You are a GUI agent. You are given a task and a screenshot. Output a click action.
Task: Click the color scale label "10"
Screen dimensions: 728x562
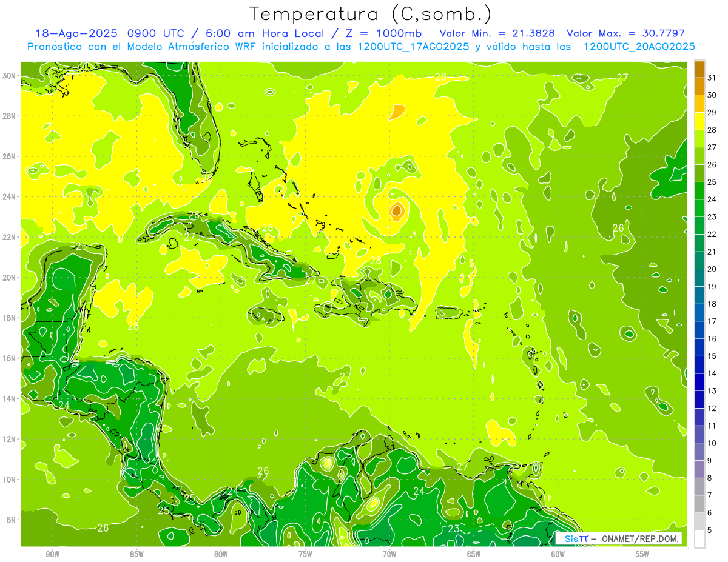click(x=712, y=443)
